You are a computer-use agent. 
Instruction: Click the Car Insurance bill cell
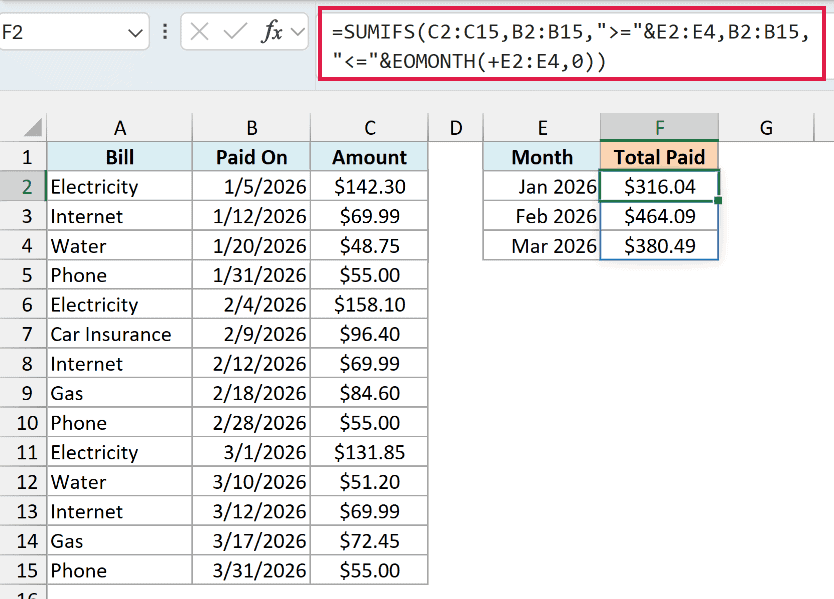click(x=120, y=334)
